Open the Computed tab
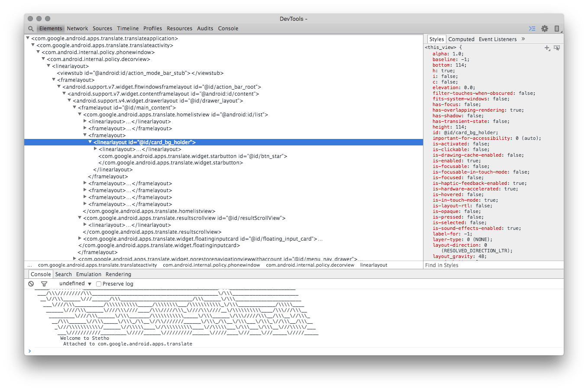The image size is (588, 390). 461,39
